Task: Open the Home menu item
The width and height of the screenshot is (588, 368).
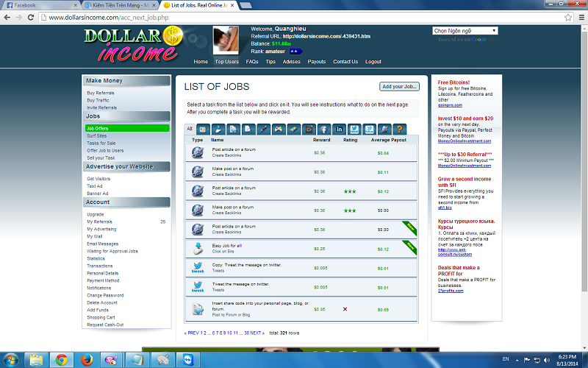Action: click(201, 62)
